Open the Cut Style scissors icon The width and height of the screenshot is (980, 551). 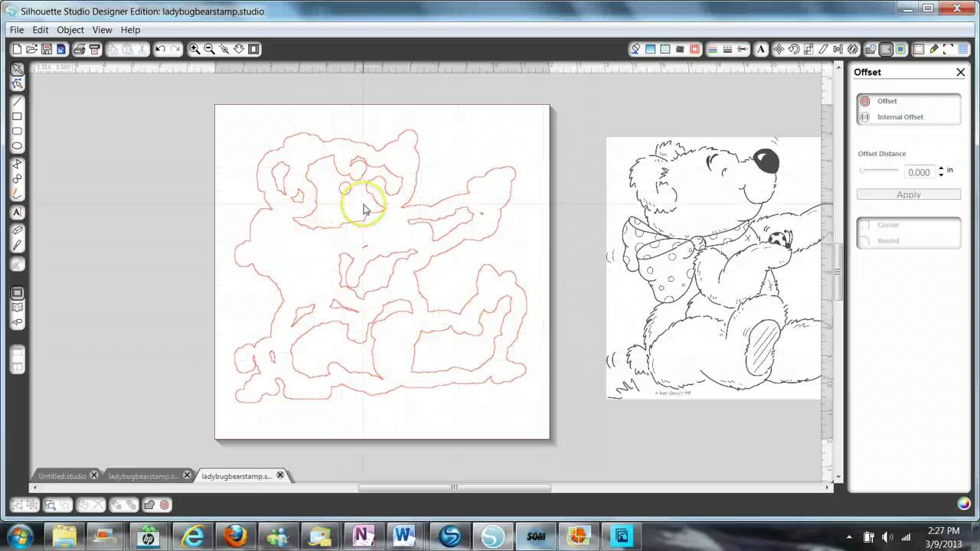coord(742,49)
